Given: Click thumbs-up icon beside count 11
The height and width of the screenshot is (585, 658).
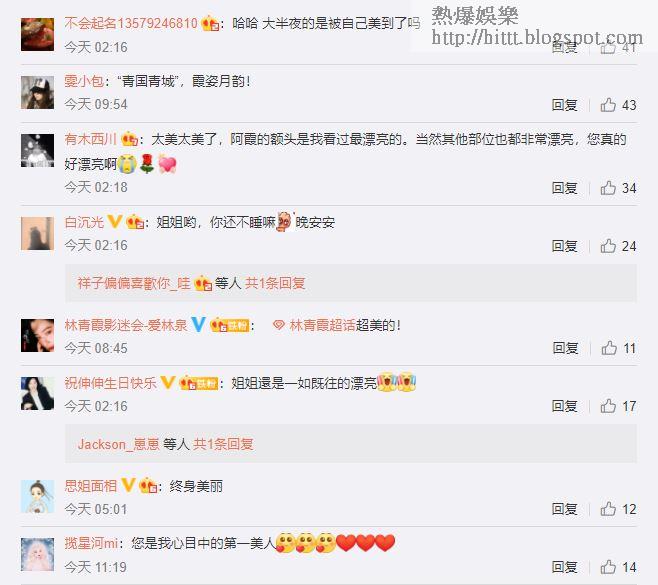Looking at the screenshot, I should [609, 347].
